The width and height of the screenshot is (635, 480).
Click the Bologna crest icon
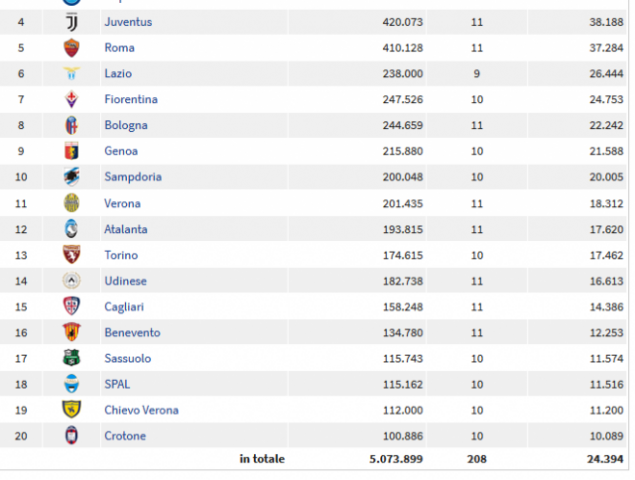tap(71, 126)
